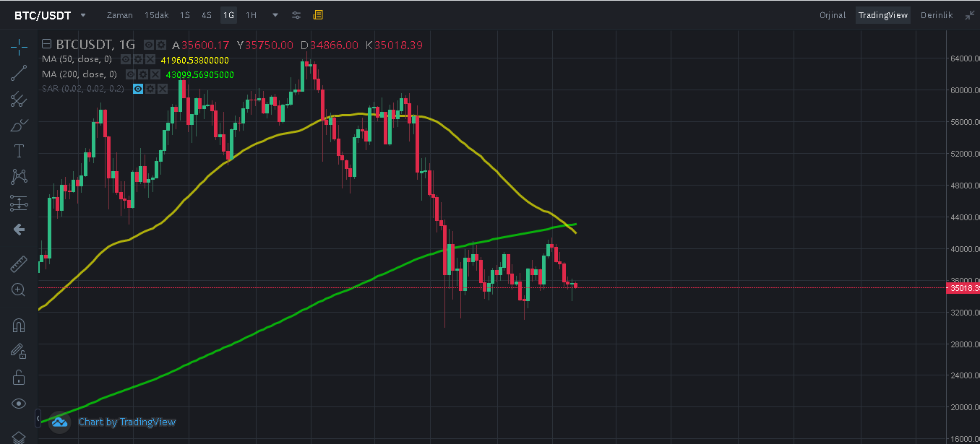Open the Chart by TradingView link

(127, 422)
